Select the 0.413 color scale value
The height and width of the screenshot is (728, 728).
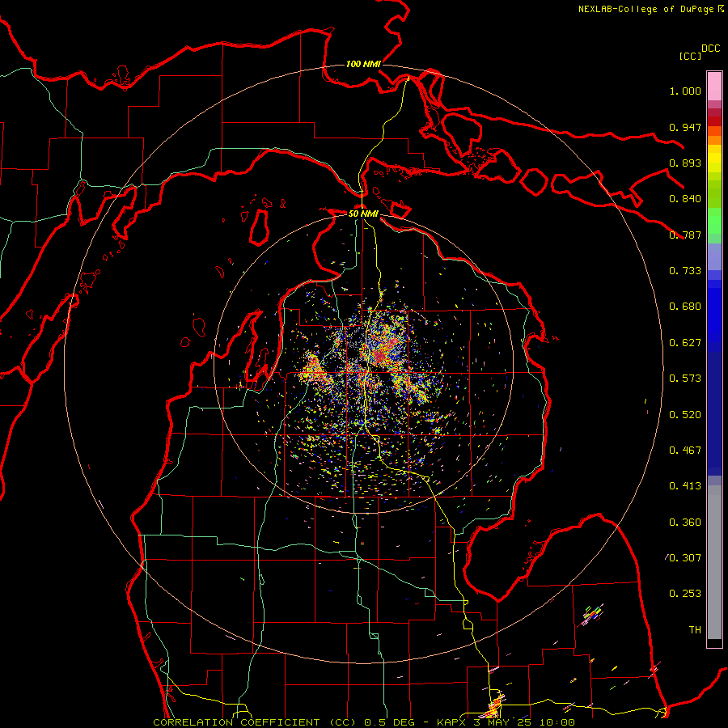coord(685,486)
